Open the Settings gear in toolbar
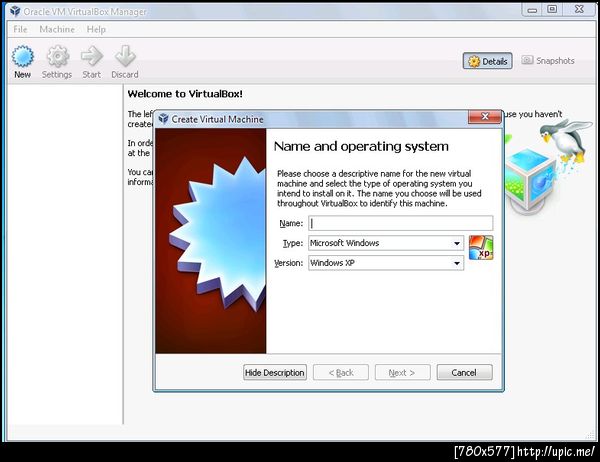This screenshot has height=462, width=600. coord(57,62)
